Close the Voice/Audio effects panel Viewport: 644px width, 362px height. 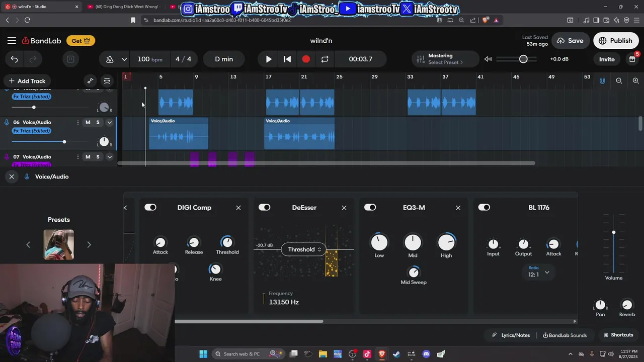(12, 176)
